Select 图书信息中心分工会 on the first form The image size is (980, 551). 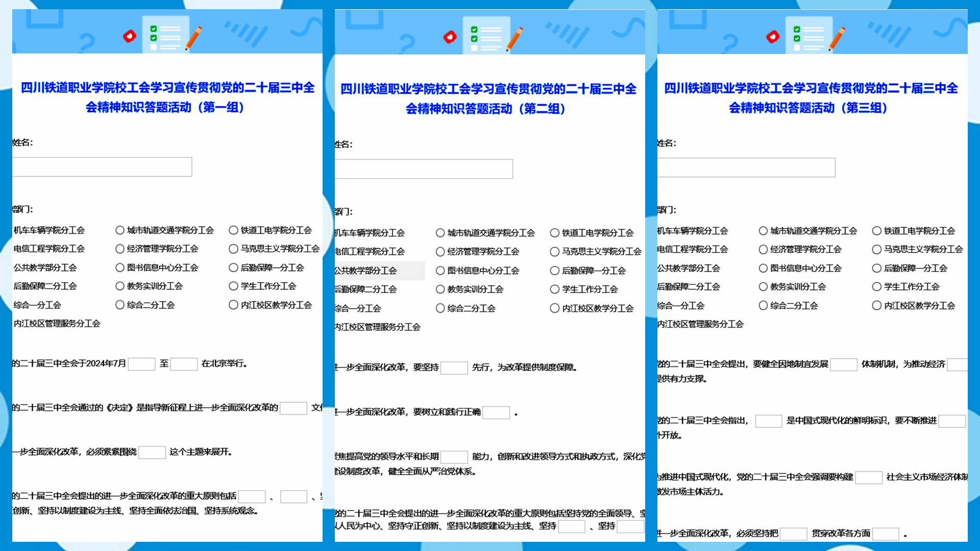pyautogui.click(x=119, y=267)
